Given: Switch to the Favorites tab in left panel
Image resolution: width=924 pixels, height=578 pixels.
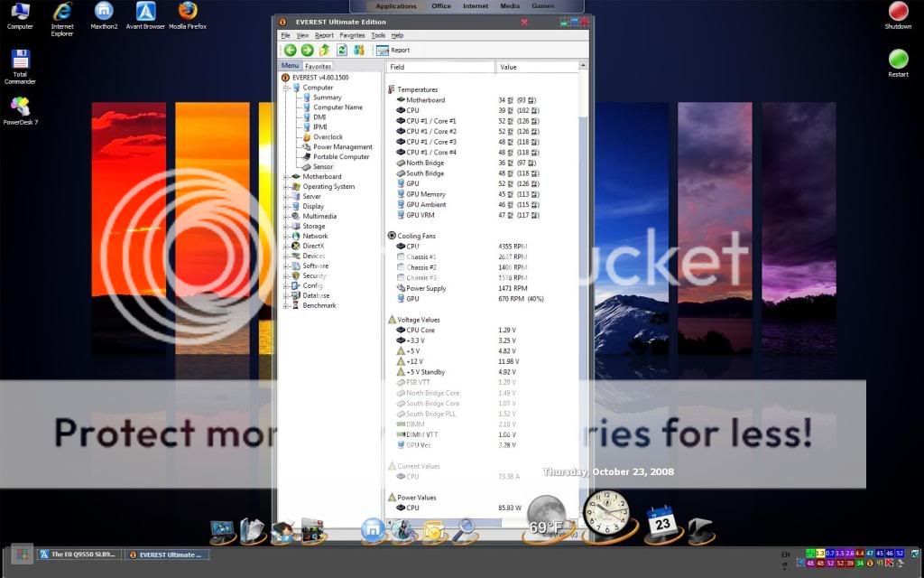Looking at the screenshot, I should pos(318,66).
